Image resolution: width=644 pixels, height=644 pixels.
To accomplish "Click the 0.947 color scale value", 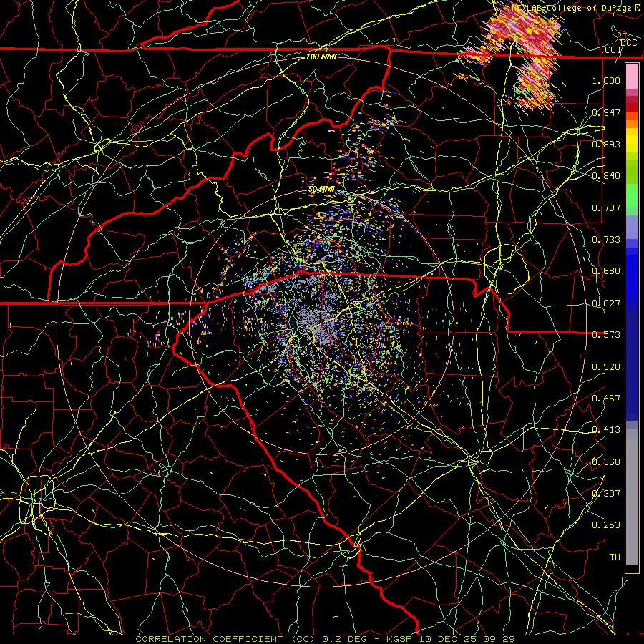I will [606, 112].
